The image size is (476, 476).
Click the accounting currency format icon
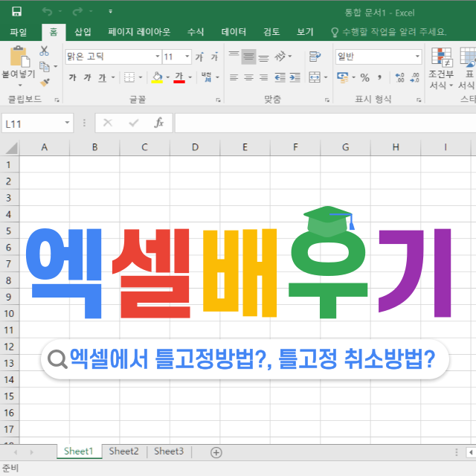pos(343,77)
